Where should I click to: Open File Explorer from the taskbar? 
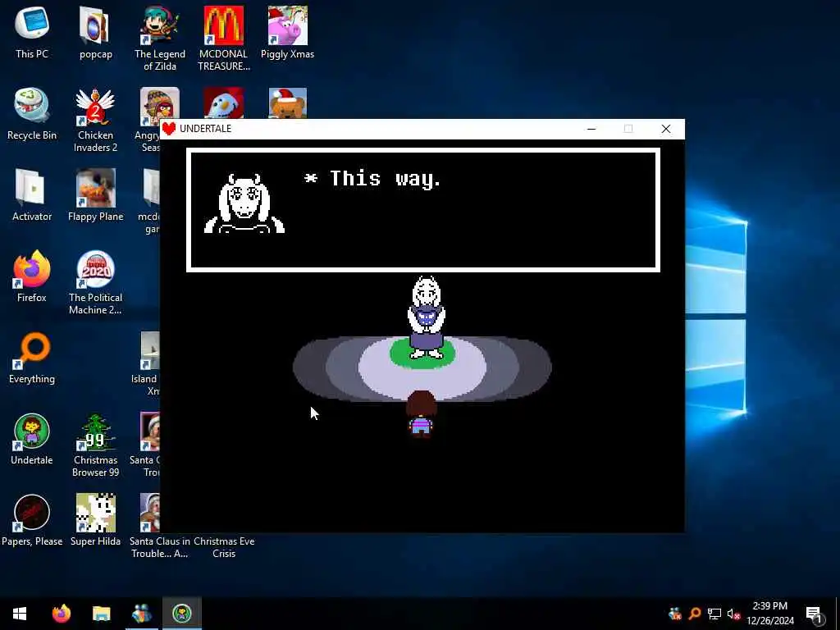101,614
